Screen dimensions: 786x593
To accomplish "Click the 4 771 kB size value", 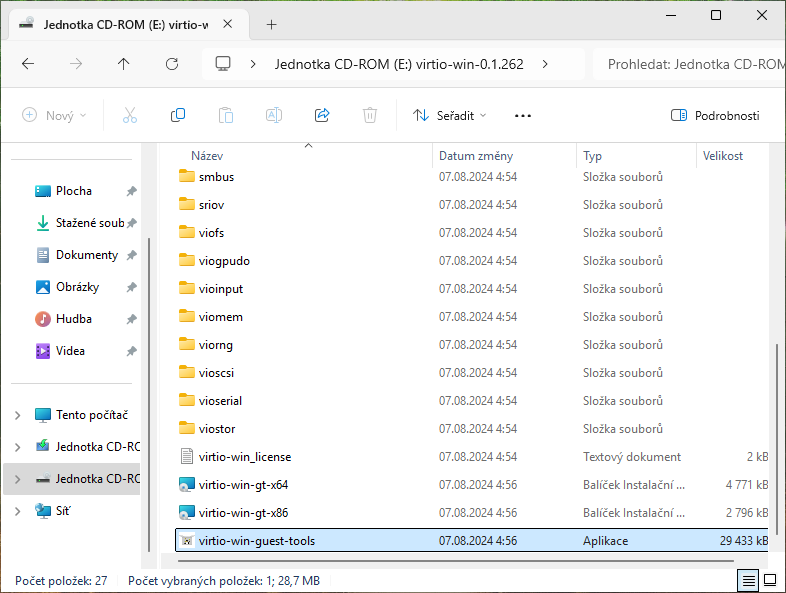I will (x=747, y=485).
